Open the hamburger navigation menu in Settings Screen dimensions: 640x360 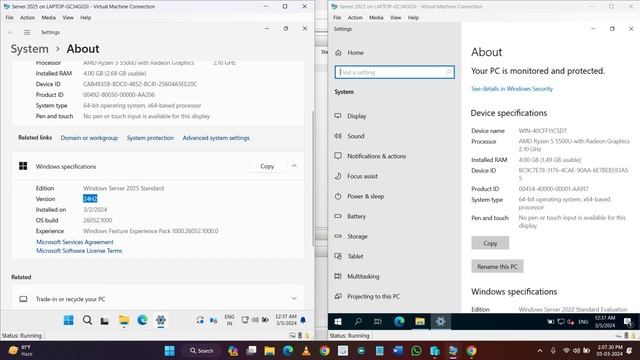coord(27,32)
